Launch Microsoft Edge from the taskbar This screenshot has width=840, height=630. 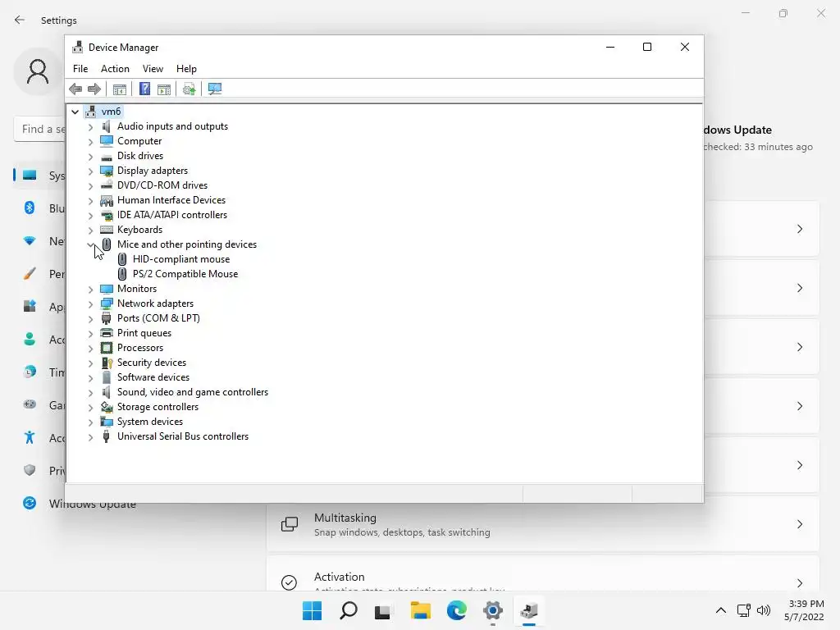456,610
